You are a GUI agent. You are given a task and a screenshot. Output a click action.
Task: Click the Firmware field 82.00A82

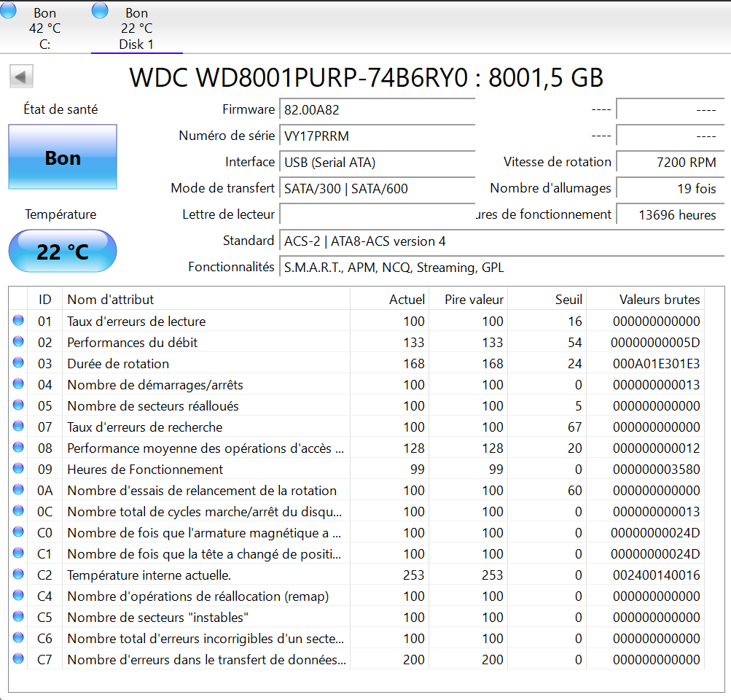[377, 109]
